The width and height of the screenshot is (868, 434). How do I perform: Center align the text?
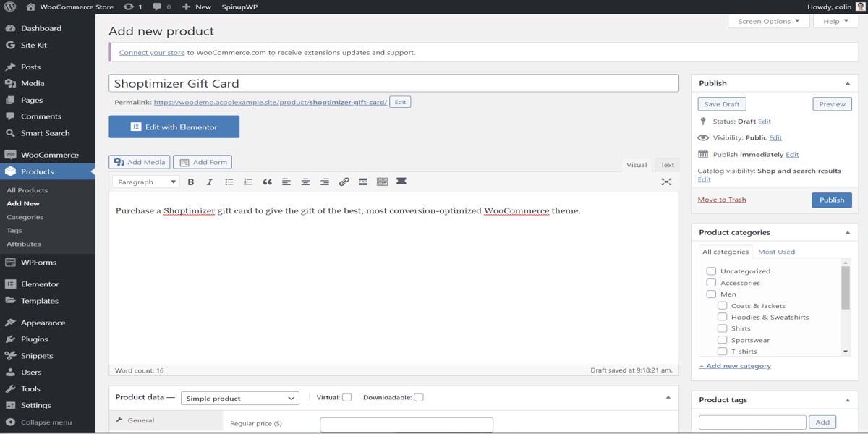coord(305,182)
